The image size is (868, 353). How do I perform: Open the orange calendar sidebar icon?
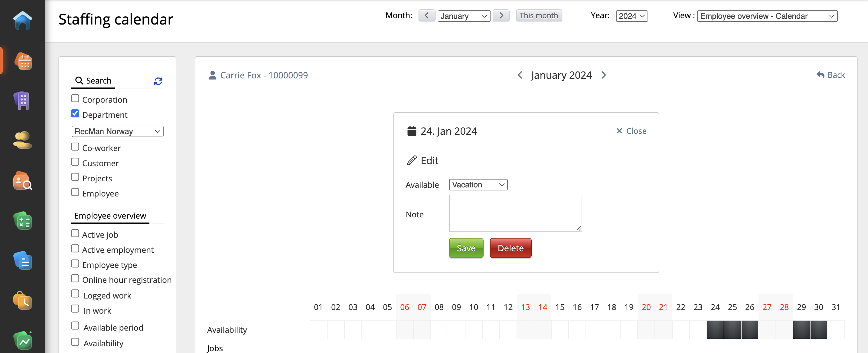tap(23, 61)
